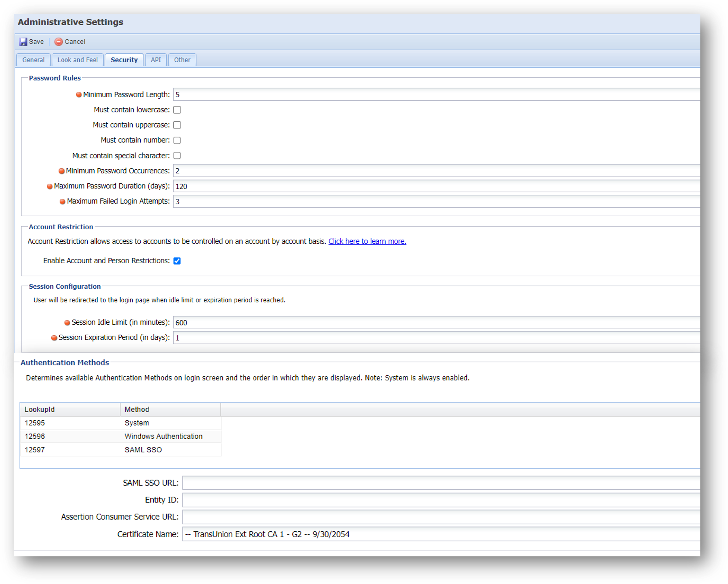Focus Assertion Consumer Service URL field

[x=441, y=517]
